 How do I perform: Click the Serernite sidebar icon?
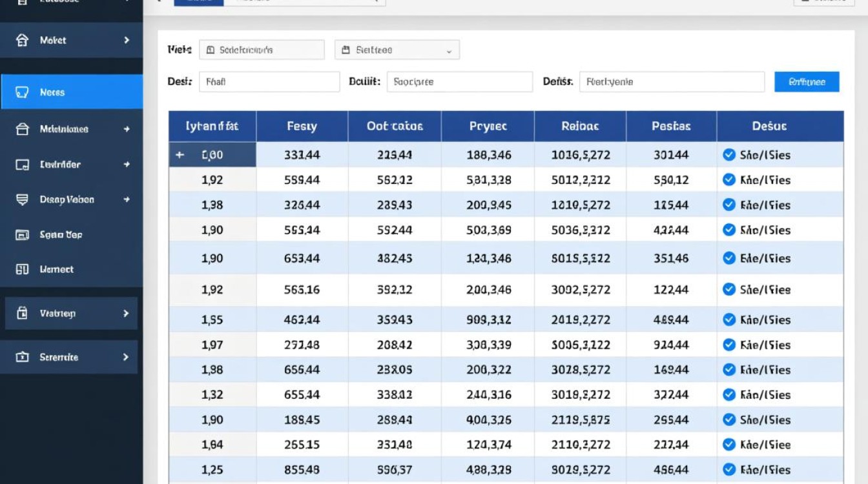point(22,357)
